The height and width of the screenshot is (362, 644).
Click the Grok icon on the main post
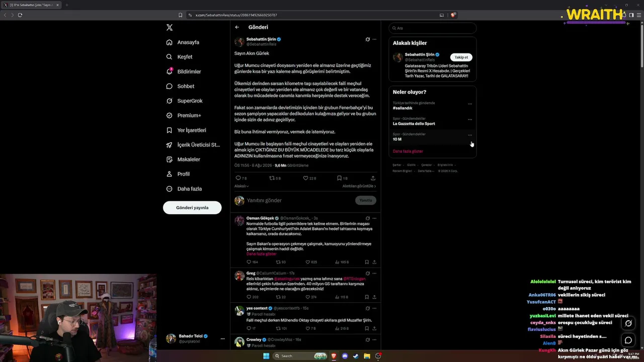coord(367,39)
